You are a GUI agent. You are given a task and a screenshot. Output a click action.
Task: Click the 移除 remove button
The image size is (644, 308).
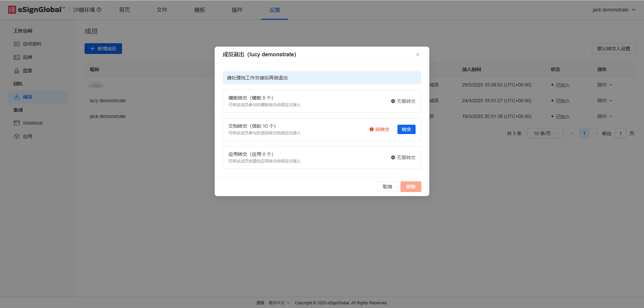pyautogui.click(x=411, y=187)
